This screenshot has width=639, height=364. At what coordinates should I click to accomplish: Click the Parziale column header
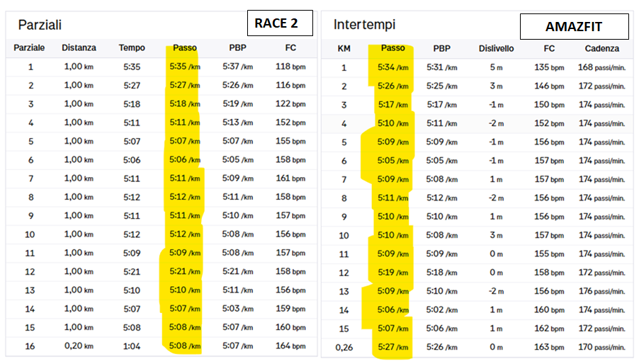click(x=30, y=48)
